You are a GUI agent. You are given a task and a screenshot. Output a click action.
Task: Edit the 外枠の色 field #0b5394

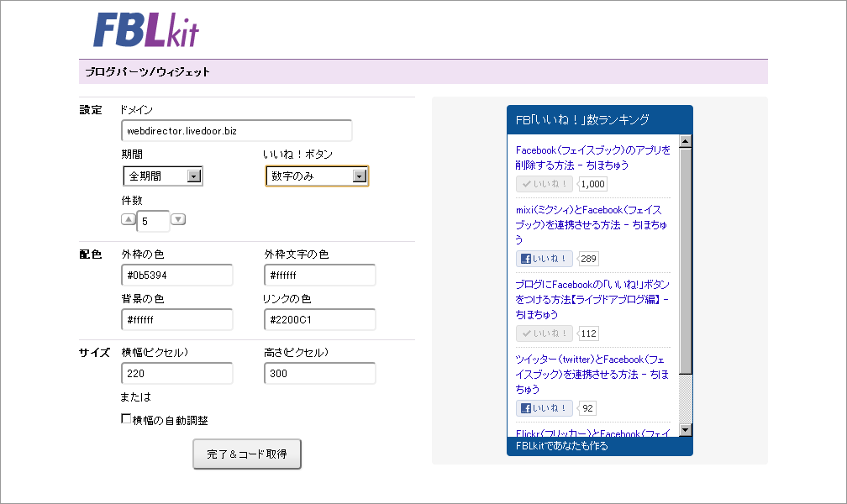click(177, 275)
